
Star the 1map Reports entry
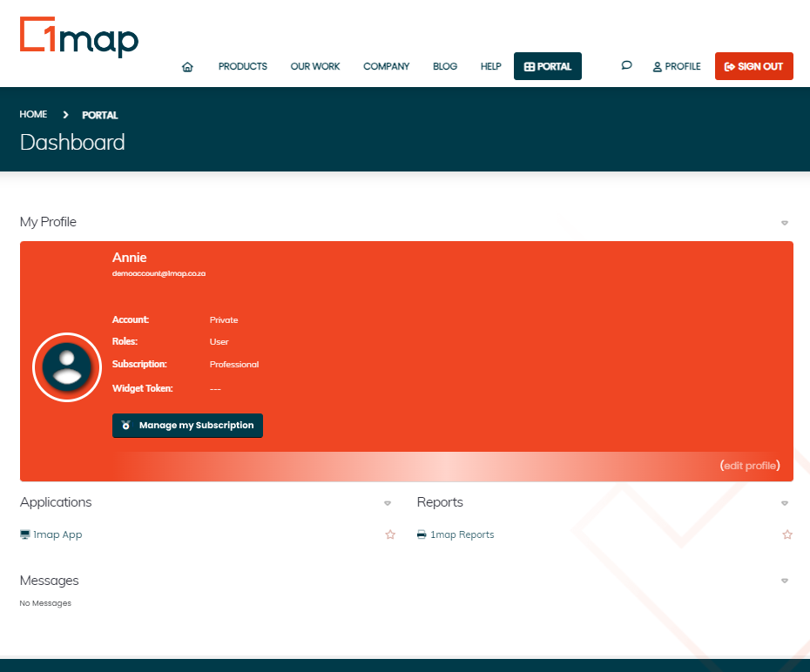[x=787, y=534]
